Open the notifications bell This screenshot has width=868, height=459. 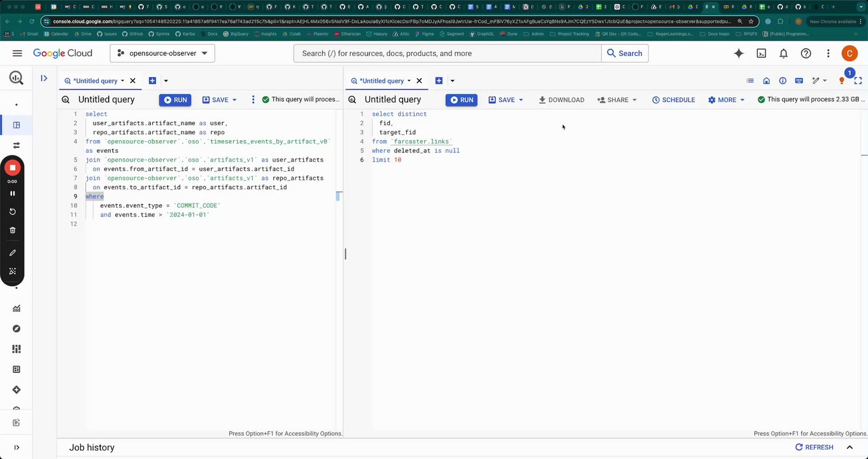784,54
